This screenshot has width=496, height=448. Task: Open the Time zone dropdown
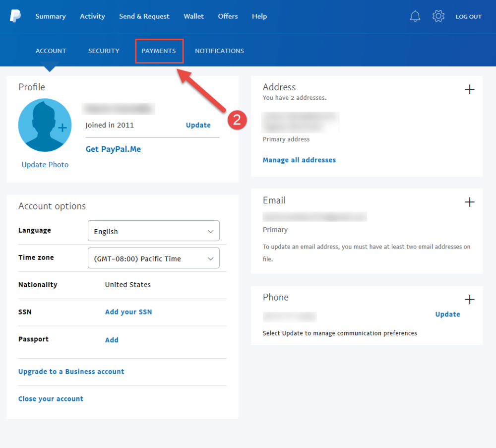tap(153, 258)
